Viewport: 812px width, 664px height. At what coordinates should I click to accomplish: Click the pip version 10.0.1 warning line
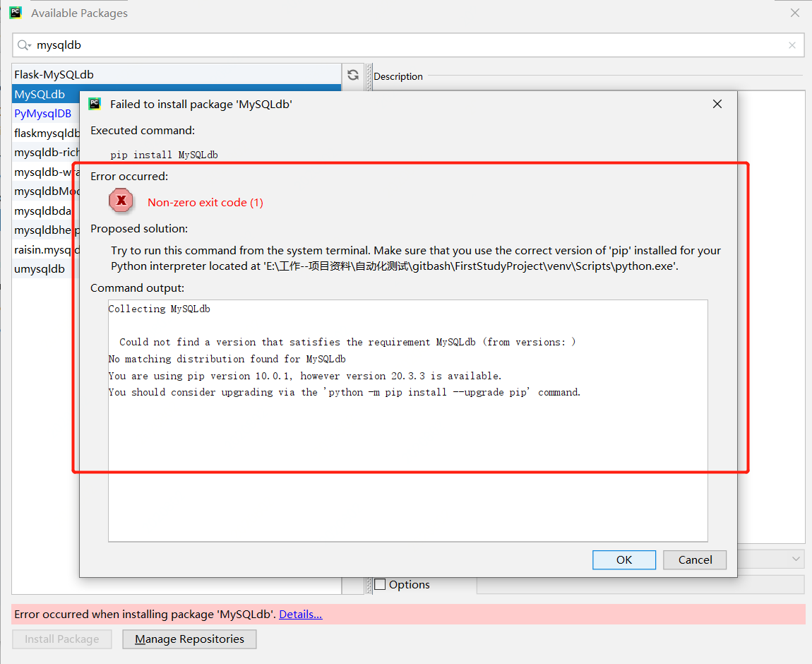click(x=305, y=376)
